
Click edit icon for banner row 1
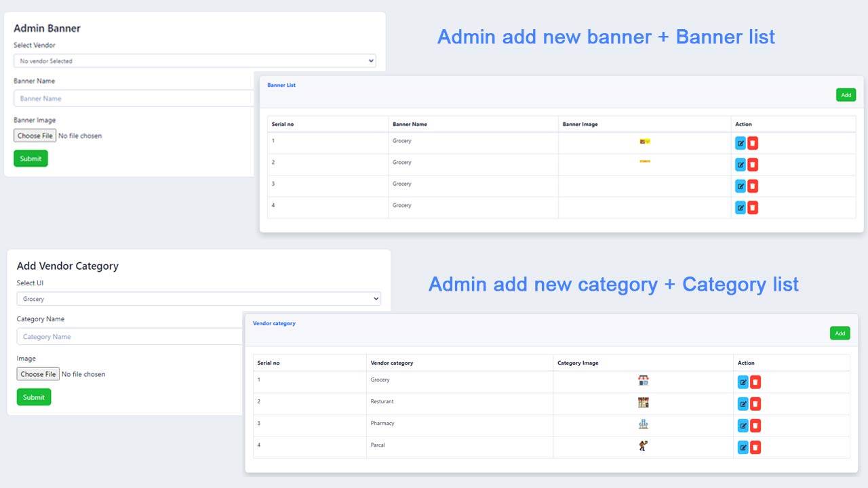[x=741, y=143]
